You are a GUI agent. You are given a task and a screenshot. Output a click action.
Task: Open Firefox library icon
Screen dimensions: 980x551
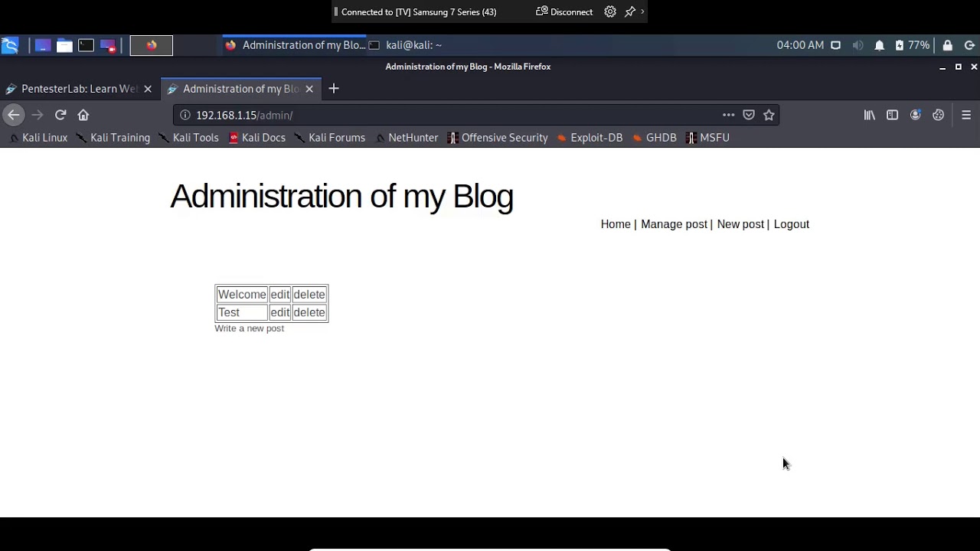(x=870, y=115)
